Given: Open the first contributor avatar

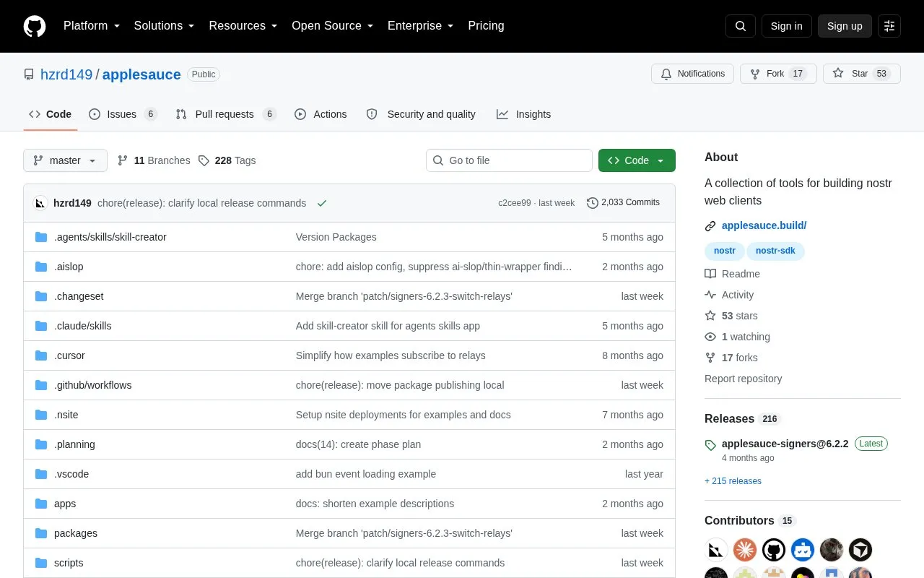Looking at the screenshot, I should [716, 550].
